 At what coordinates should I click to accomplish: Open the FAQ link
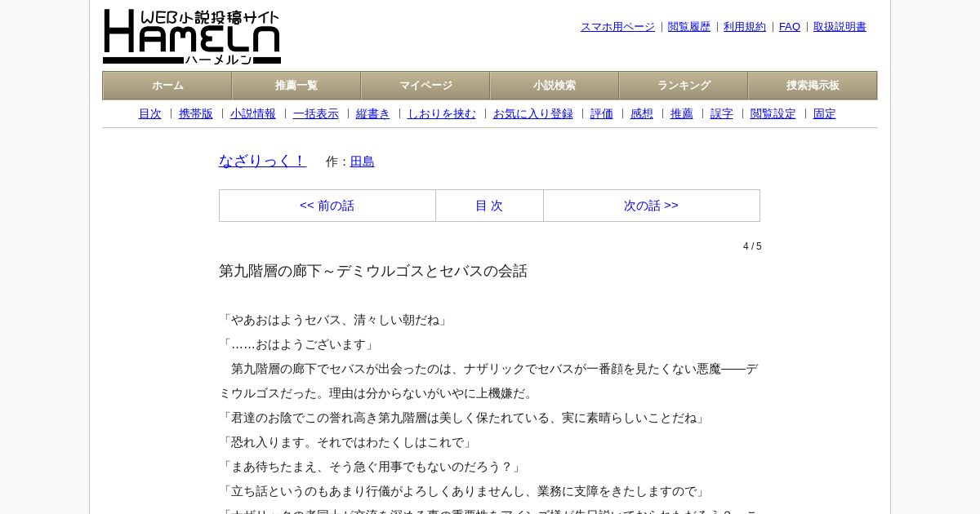pos(790,27)
